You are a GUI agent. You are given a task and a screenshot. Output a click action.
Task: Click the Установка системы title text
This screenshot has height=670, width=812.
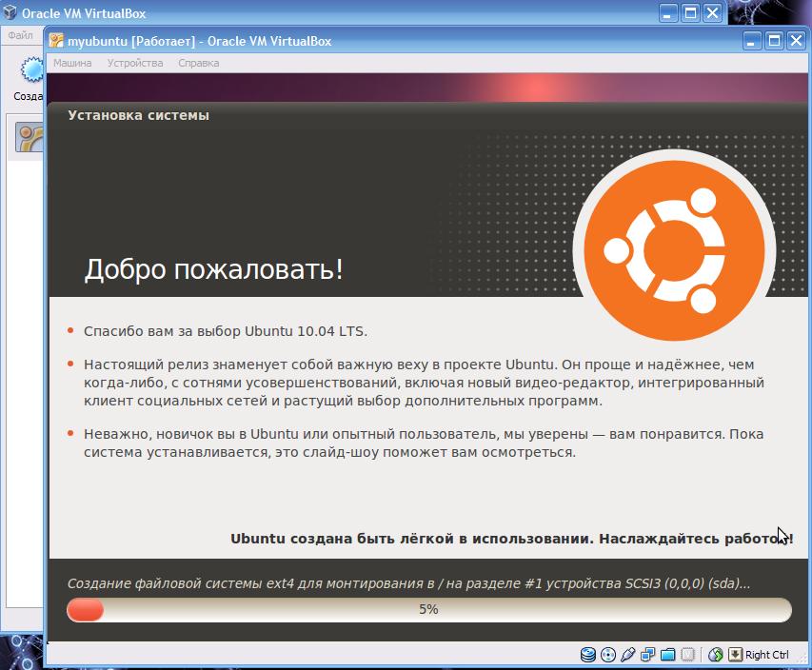pyautogui.click(x=138, y=115)
